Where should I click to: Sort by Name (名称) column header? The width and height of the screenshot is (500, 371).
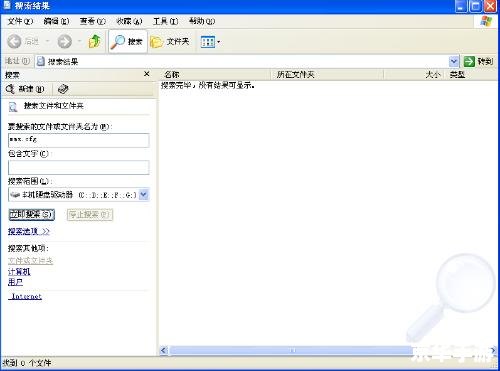tap(215, 75)
